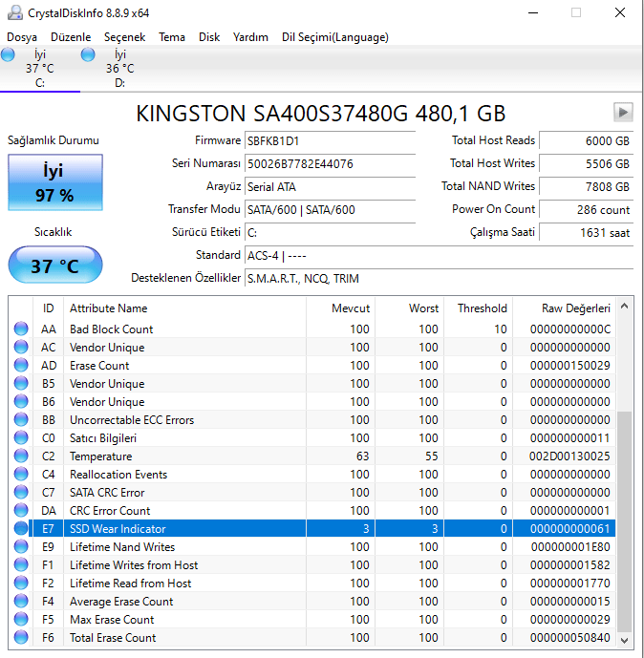
Task: Click the status orb for Erase Count
Action: pyautogui.click(x=21, y=365)
